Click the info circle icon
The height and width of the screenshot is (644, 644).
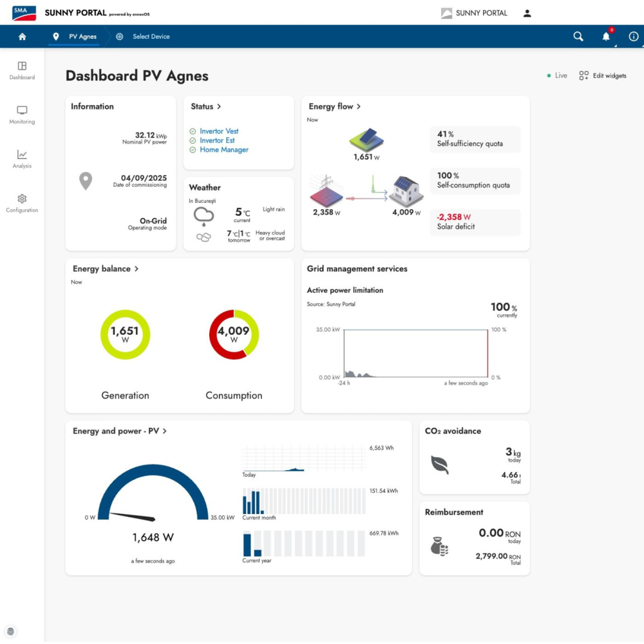click(x=633, y=37)
